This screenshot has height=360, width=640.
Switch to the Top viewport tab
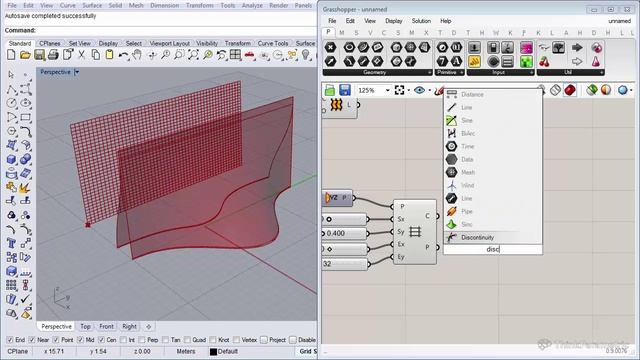[x=85, y=327]
